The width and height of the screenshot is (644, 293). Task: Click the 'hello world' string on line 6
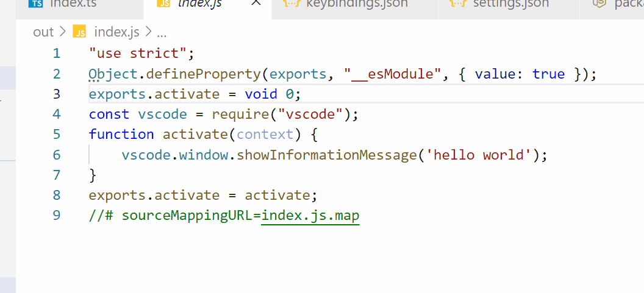pyautogui.click(x=479, y=155)
